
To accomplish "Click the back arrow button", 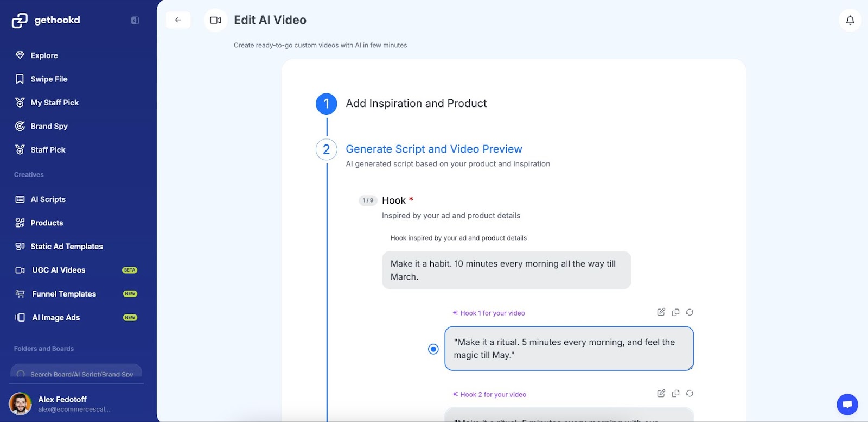I will click(178, 20).
